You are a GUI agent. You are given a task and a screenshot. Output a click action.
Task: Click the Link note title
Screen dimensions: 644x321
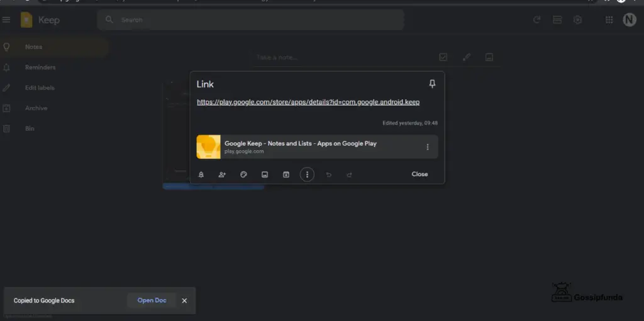point(205,85)
